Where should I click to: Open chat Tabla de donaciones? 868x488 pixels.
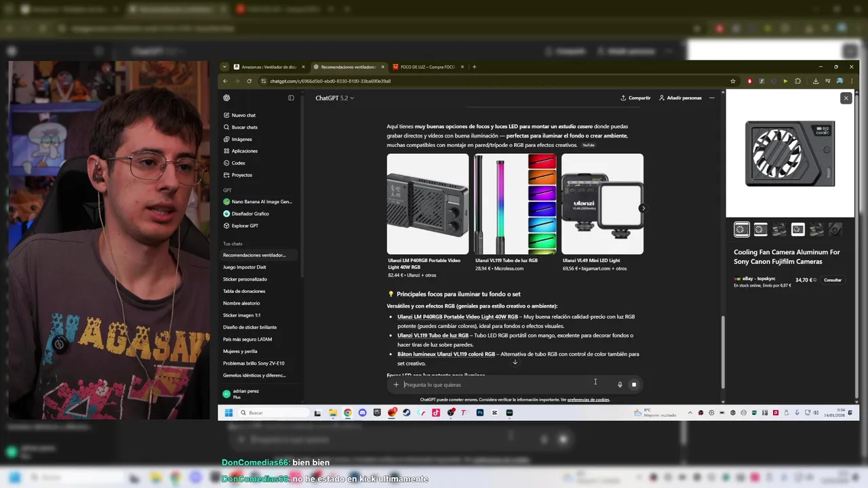point(244,291)
